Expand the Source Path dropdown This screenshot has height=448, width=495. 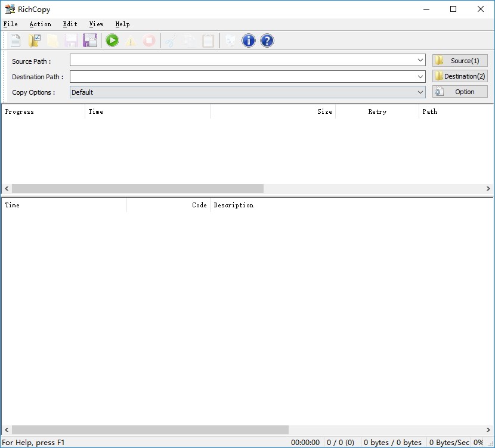tap(420, 60)
